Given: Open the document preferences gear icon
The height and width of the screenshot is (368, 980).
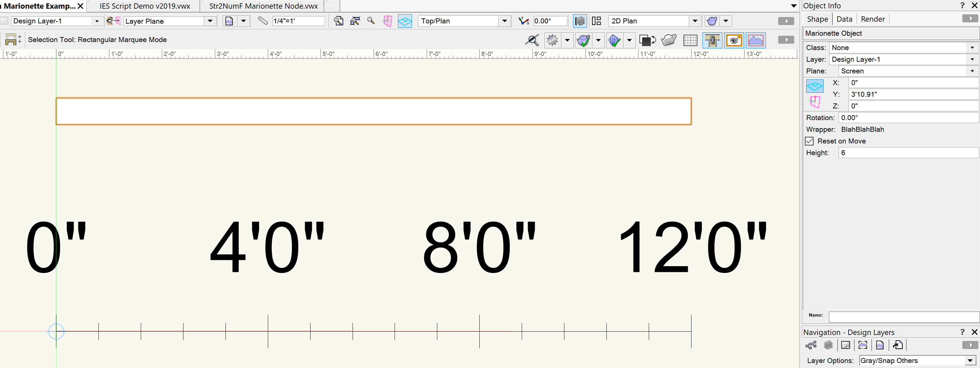Looking at the screenshot, I should pyautogui.click(x=552, y=40).
